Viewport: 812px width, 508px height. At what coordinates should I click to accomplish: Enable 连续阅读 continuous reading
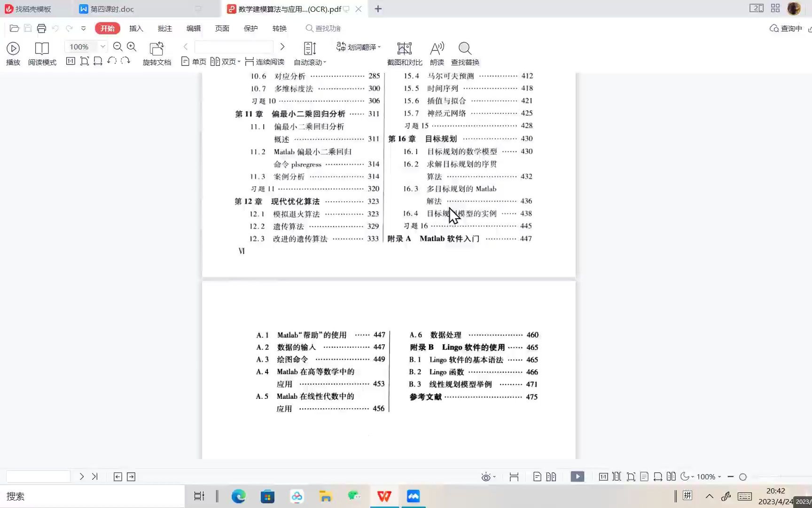[265, 61]
